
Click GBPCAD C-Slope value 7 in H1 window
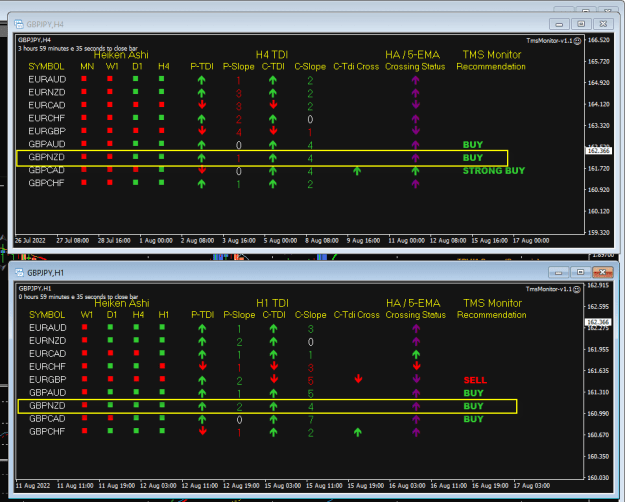click(x=311, y=419)
